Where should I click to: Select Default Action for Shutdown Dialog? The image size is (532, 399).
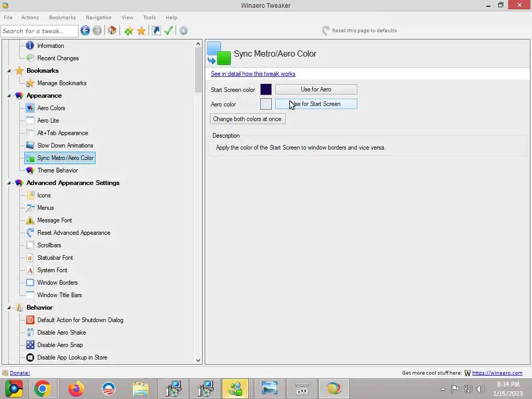point(80,320)
